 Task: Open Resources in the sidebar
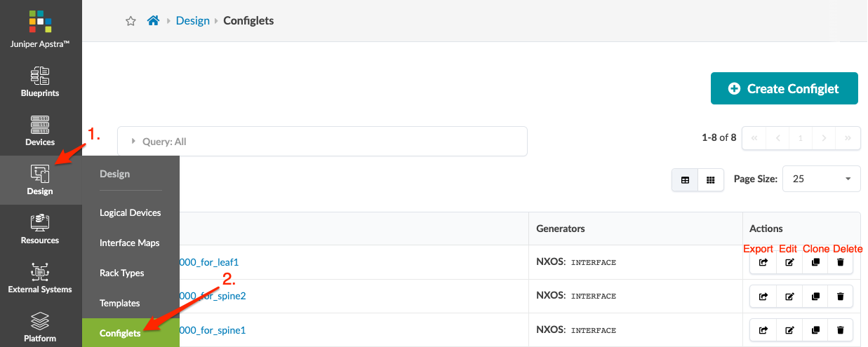(40, 229)
